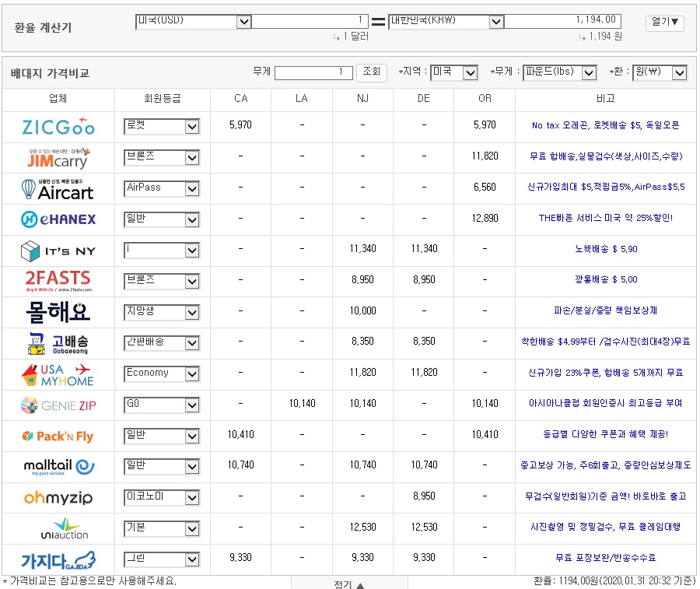Open the 미국(USD) currency dropdown
The width and height of the screenshot is (700, 589).
[194, 22]
